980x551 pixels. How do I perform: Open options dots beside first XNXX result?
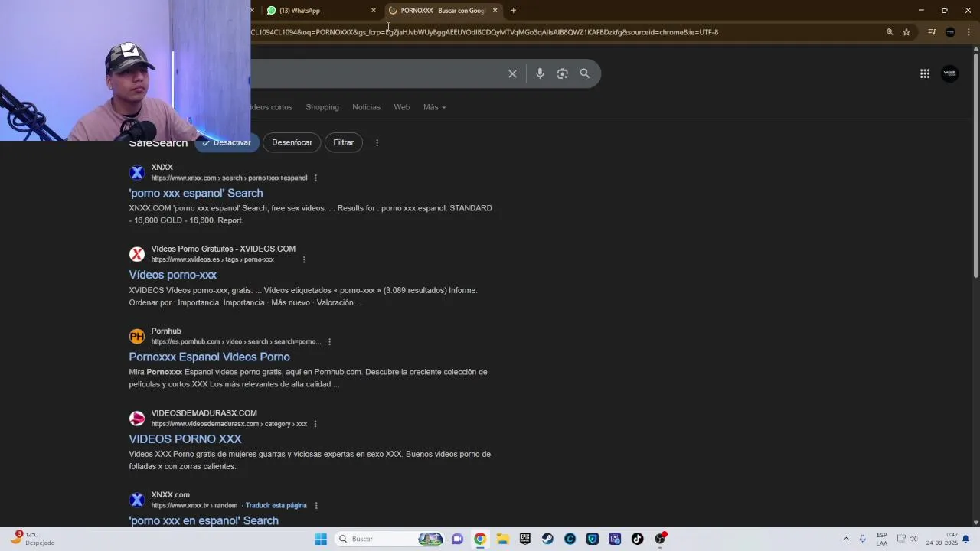315,178
